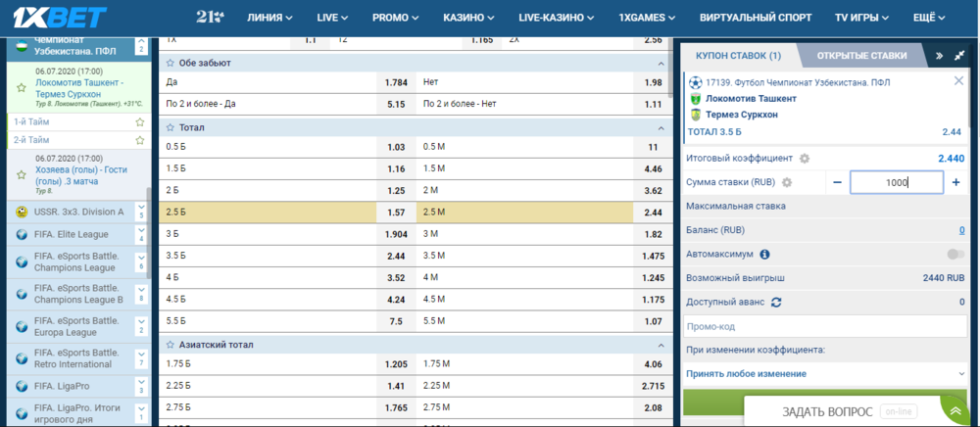Click star next to Обе забьют market

(x=170, y=63)
